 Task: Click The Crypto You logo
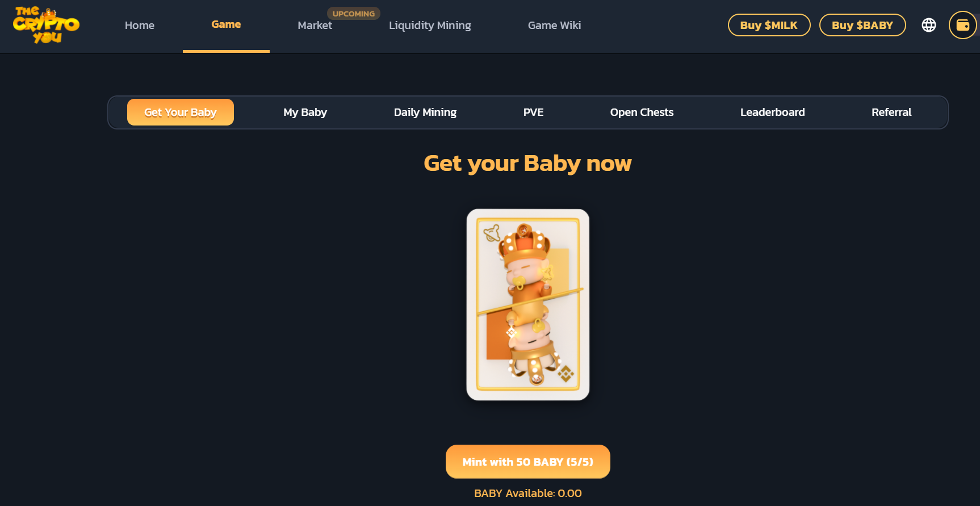pos(46,26)
